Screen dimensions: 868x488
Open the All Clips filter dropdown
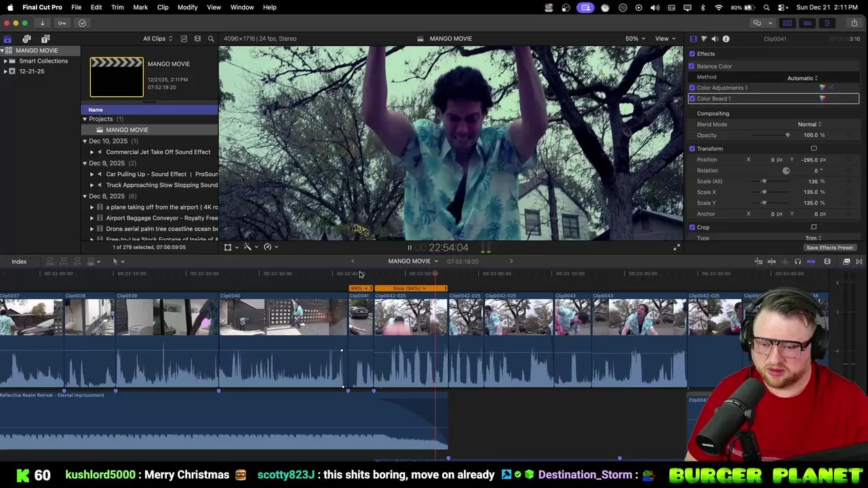[x=157, y=39]
